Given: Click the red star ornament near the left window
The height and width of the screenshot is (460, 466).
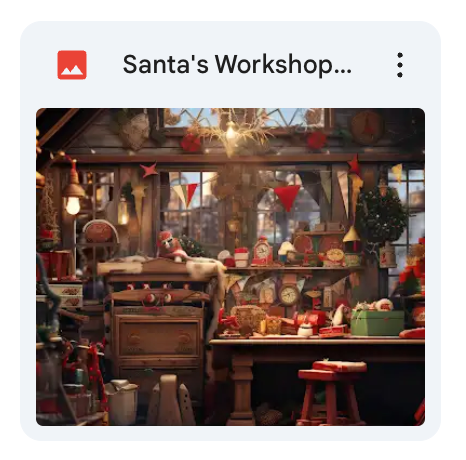Looking at the screenshot, I should pyautogui.click(x=149, y=170).
